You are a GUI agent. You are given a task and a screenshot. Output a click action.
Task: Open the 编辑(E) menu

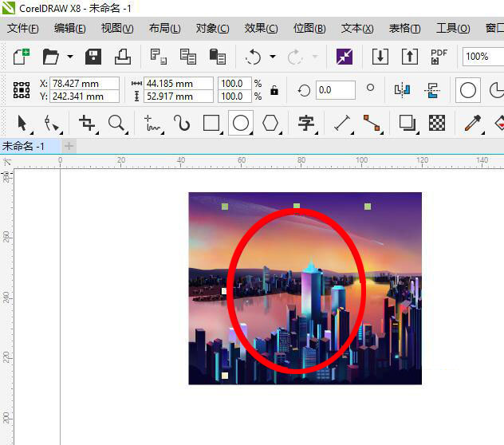69,28
